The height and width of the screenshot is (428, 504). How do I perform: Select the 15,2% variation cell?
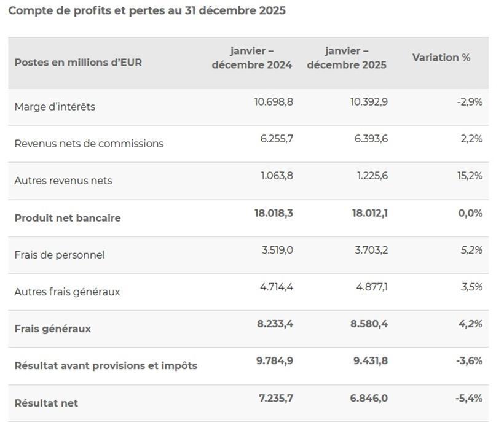(470, 176)
